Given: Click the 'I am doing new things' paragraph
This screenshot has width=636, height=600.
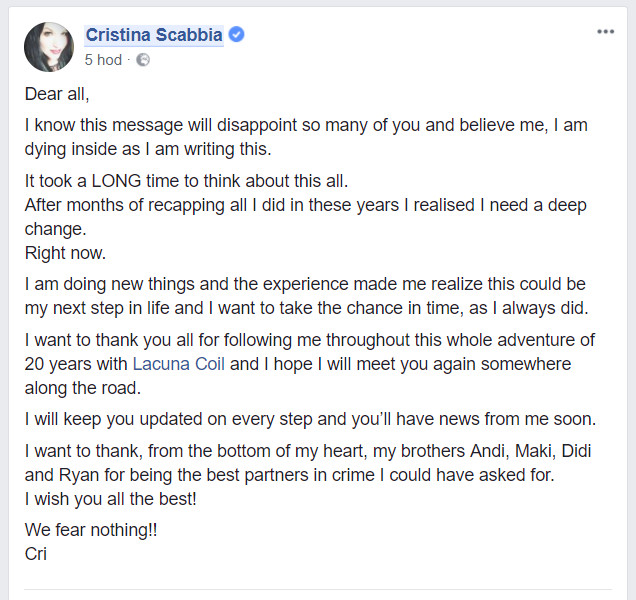Looking at the screenshot, I should point(306,296).
